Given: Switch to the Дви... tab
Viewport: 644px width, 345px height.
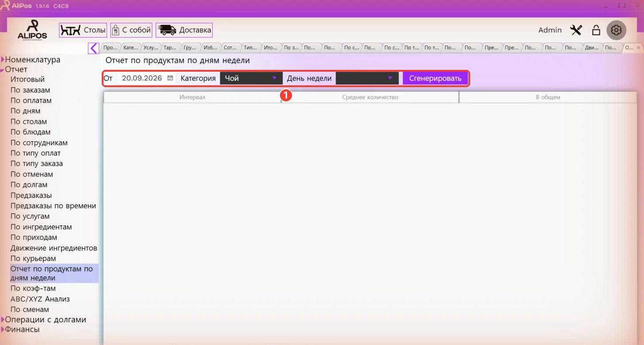Looking at the screenshot, I should 591,48.
